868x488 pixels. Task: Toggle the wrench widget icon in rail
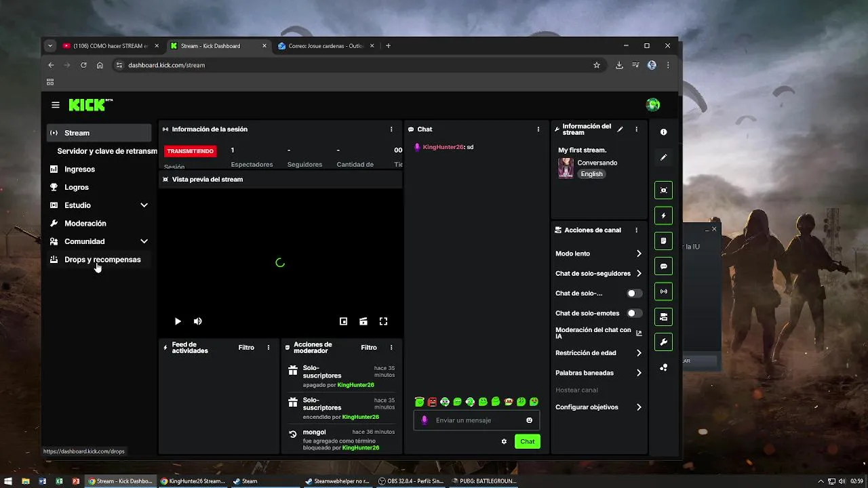pyautogui.click(x=664, y=342)
